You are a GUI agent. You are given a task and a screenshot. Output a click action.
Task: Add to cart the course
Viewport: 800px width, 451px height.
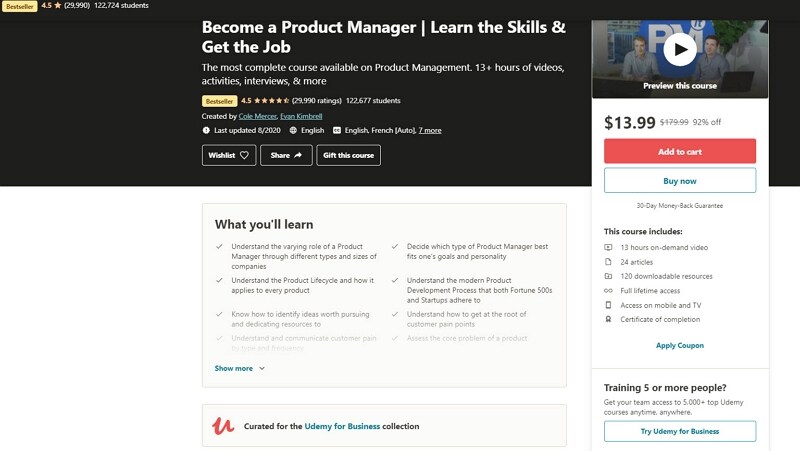coord(680,151)
